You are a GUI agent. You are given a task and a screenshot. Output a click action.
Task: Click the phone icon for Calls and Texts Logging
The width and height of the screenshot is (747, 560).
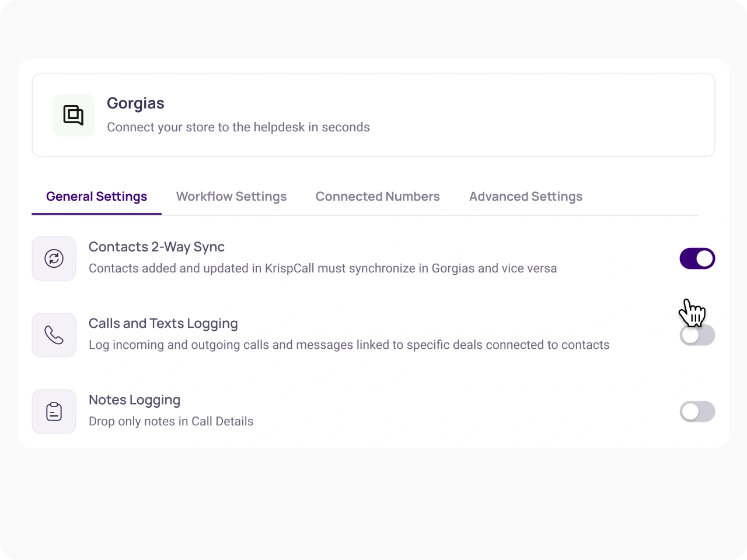tap(54, 335)
